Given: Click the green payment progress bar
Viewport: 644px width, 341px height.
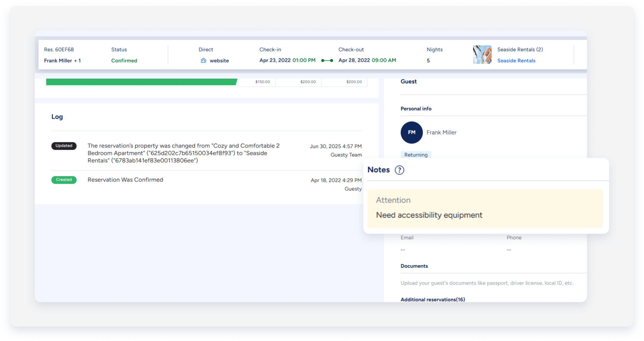Looking at the screenshot, I should [141, 82].
